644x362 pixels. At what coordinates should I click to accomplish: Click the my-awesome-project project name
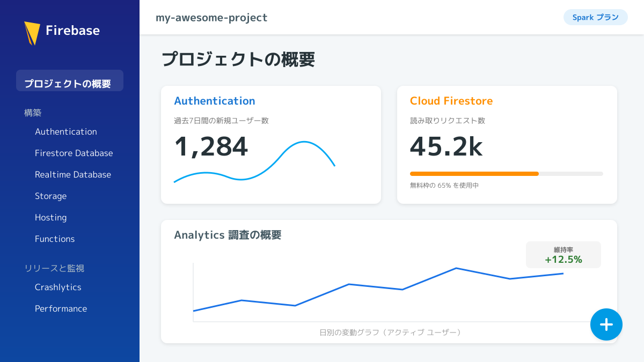[x=211, y=18]
